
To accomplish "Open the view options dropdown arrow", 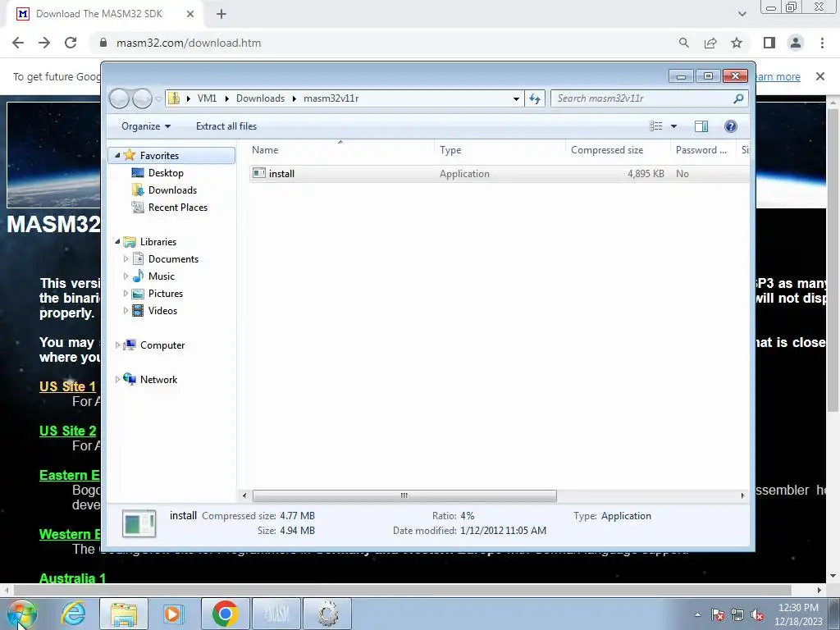I will point(674,126).
